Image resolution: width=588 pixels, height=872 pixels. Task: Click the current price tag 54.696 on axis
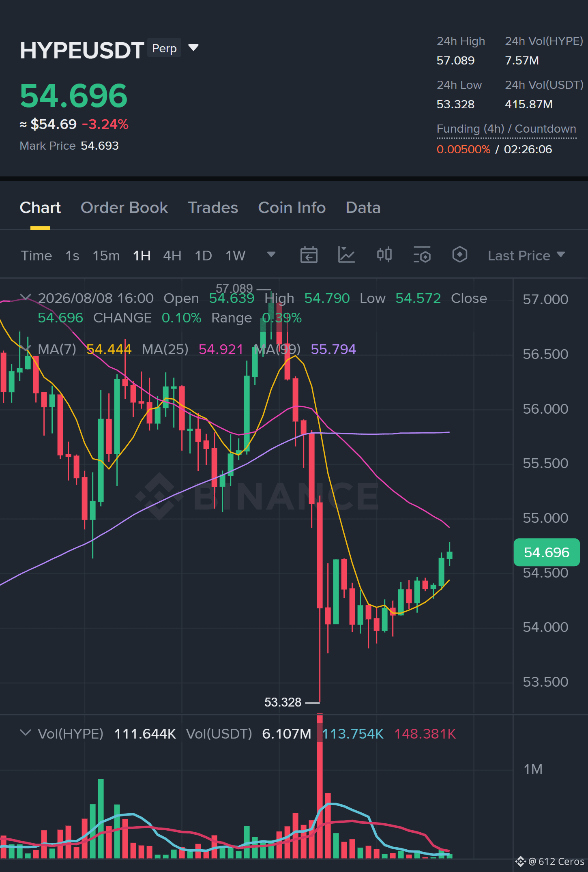point(547,552)
